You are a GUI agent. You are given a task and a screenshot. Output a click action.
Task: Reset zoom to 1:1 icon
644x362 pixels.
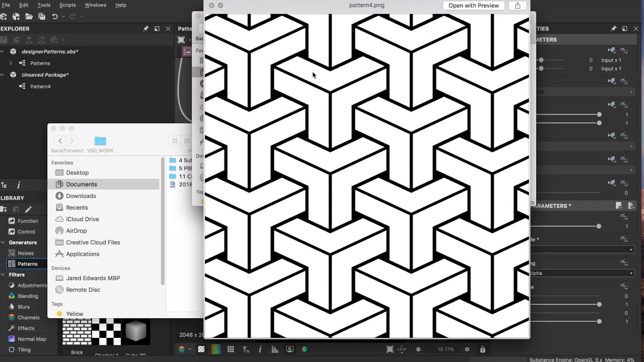click(x=402, y=349)
